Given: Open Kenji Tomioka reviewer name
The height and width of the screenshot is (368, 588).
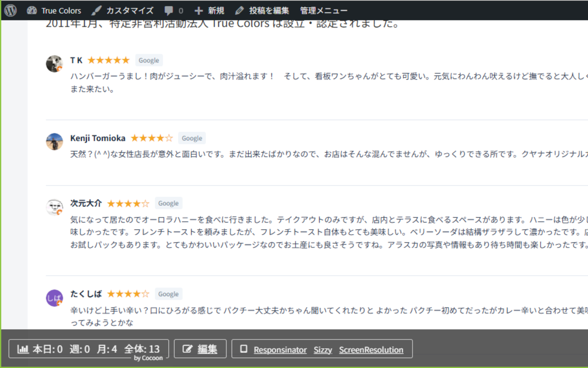Looking at the screenshot, I should point(98,138).
